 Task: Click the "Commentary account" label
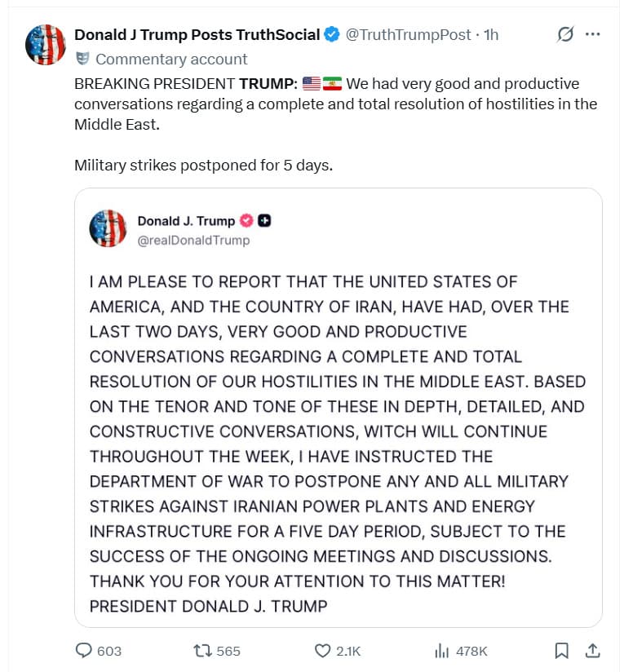pos(171,59)
